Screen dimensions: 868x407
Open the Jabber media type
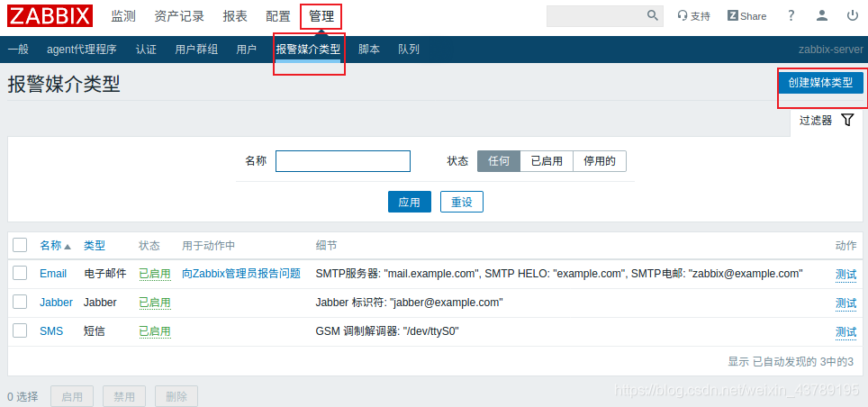pyautogui.click(x=57, y=303)
